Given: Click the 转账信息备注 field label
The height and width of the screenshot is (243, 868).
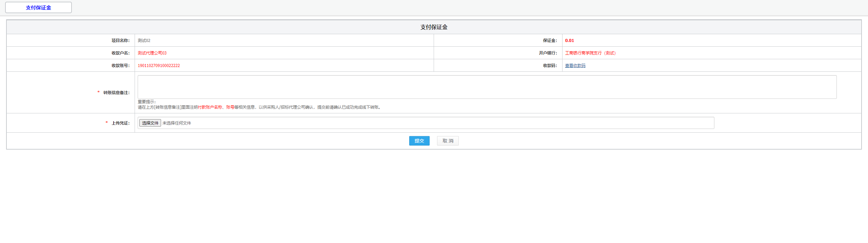Looking at the screenshot, I should coord(116,93).
